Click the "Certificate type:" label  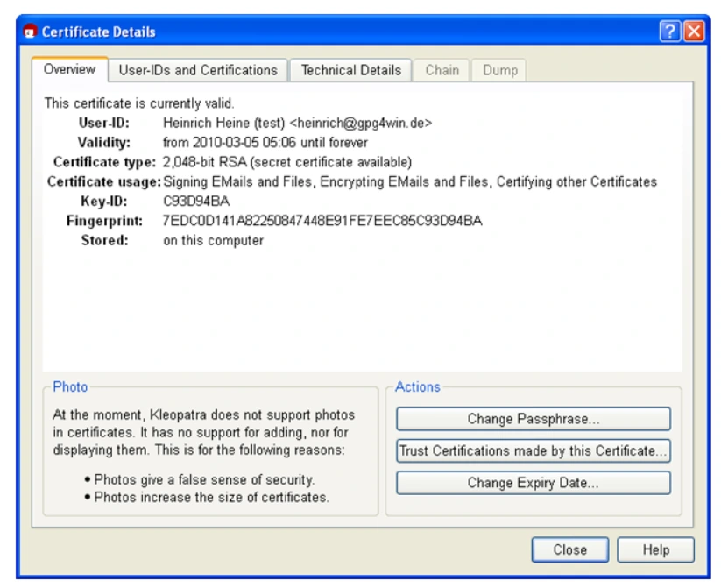(105, 162)
